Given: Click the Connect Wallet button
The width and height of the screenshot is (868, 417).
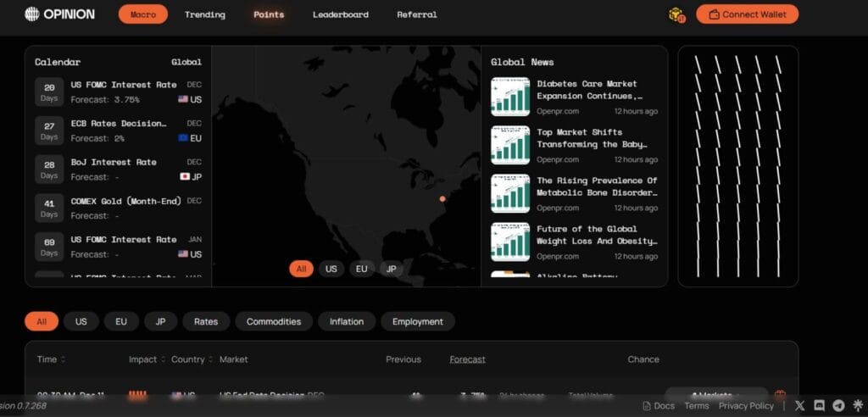Looking at the screenshot, I should [x=747, y=14].
